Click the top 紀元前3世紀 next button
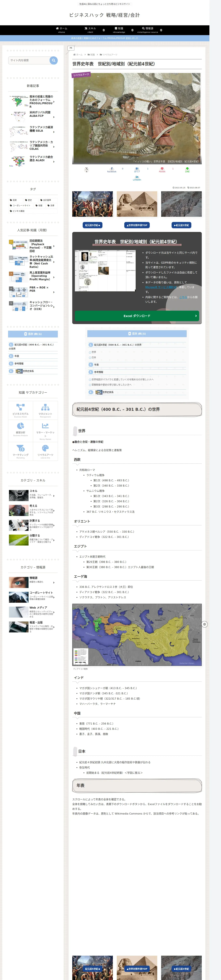 click(181, 225)
